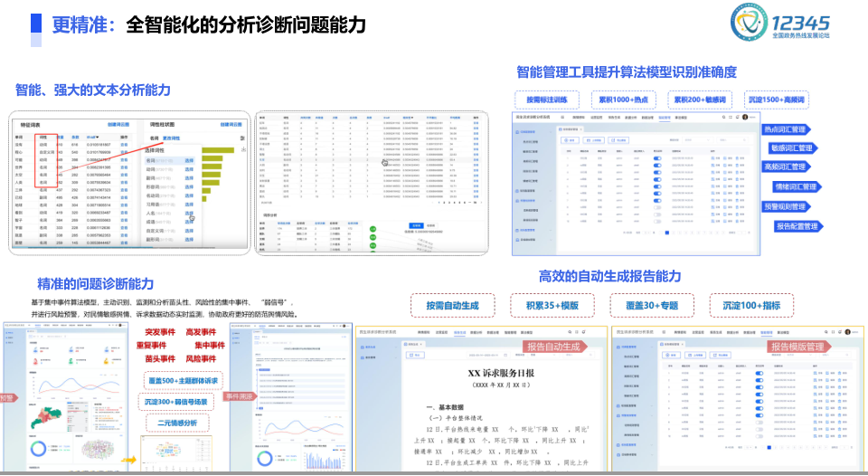868x476 pixels.
Task: Enable last row switch in vocabulary management table
Action: [657, 221]
